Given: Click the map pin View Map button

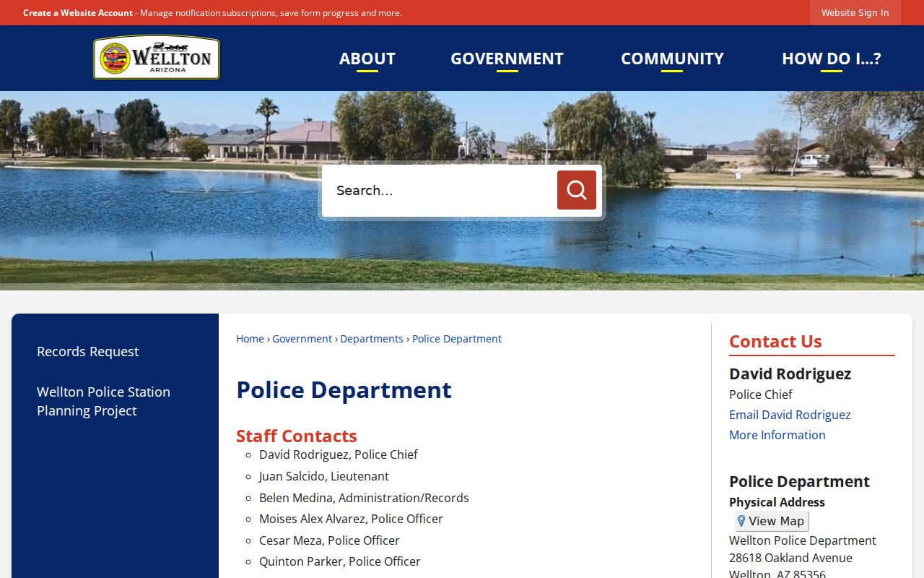Looking at the screenshot, I should coord(772,521).
